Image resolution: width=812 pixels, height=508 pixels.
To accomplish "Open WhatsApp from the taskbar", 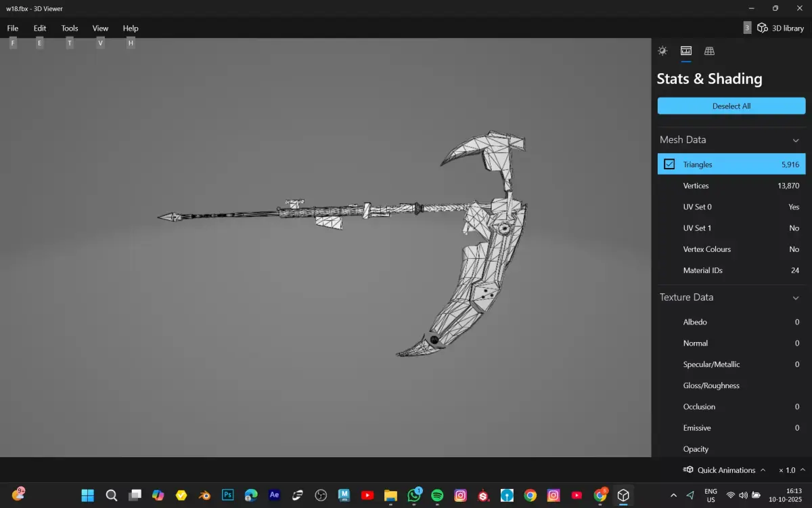I will tap(414, 495).
